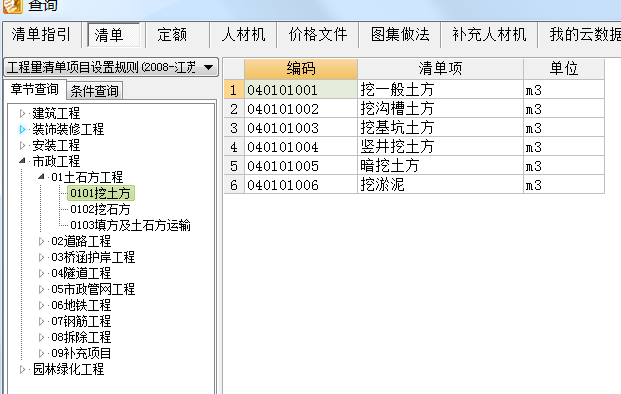Viewport: 621px width, 394px height.
Task: Collapse the 01土石方工程 node
Action: coord(41,177)
